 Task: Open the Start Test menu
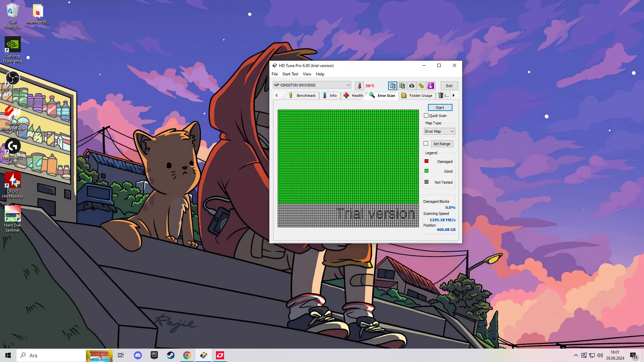click(290, 74)
